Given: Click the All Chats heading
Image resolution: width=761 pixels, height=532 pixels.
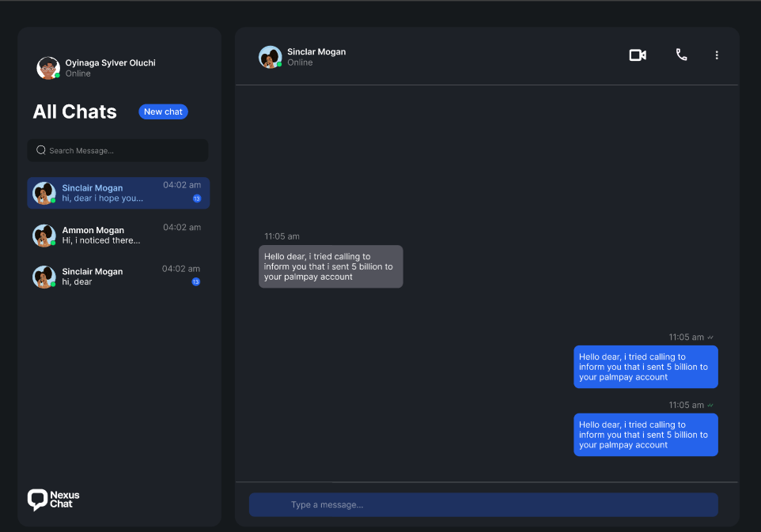Looking at the screenshot, I should click(74, 111).
